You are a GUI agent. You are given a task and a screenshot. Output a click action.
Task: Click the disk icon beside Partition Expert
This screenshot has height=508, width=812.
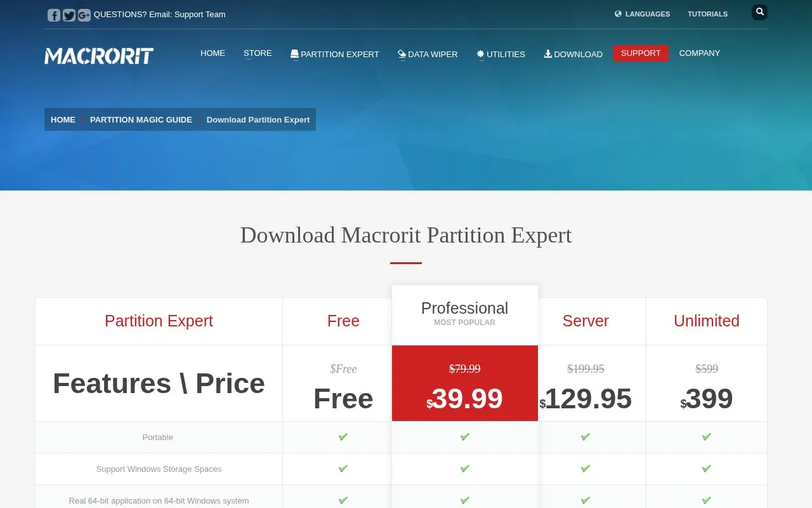(294, 54)
